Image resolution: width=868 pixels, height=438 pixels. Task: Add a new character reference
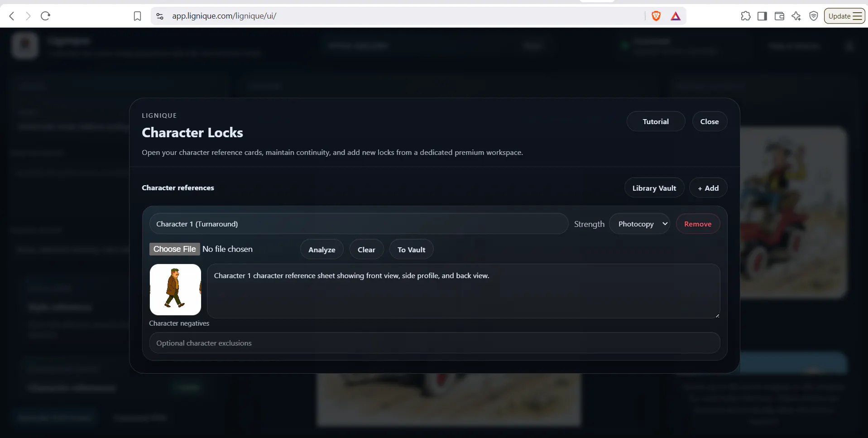coord(708,188)
